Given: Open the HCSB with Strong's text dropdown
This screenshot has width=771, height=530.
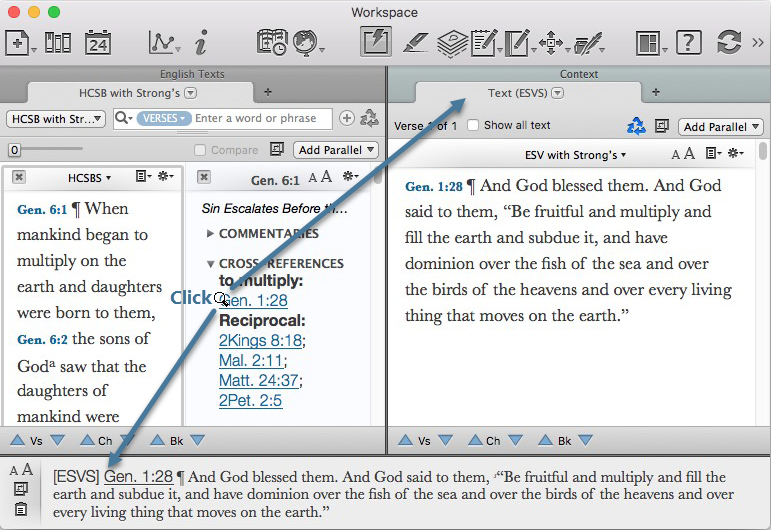Looking at the screenshot, I should [55, 119].
